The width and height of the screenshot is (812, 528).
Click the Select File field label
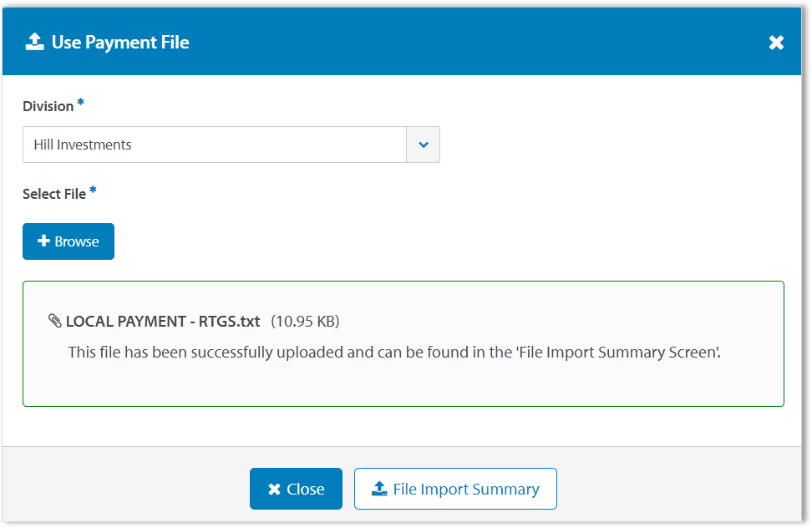coord(54,193)
